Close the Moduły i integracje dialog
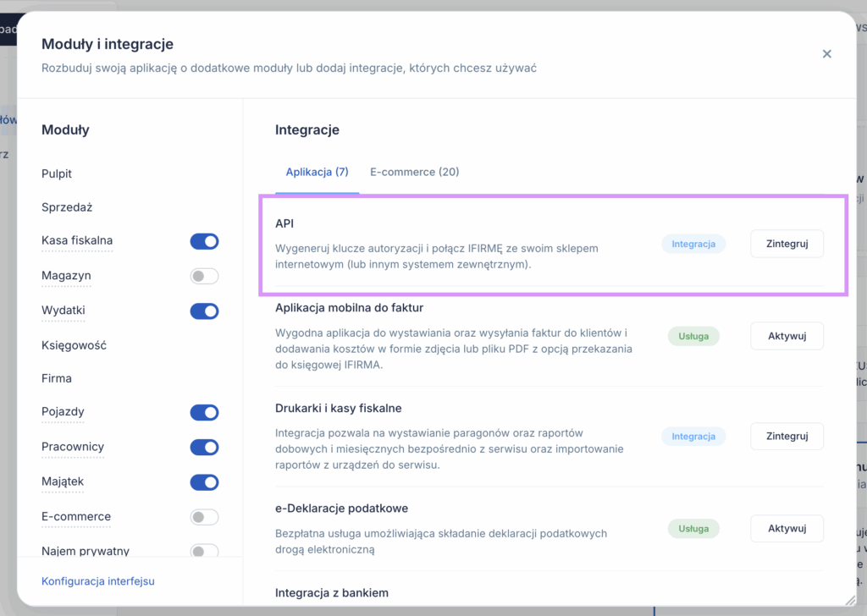Screen dimensions: 867x616 click(827, 54)
